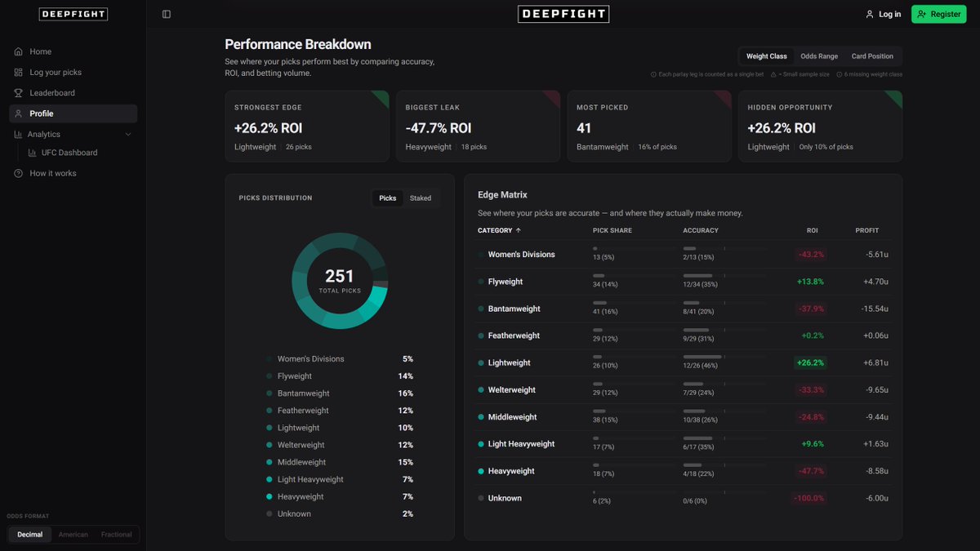The height and width of the screenshot is (551, 980).
Task: Click Featherweight entry in legend list
Action: click(x=340, y=411)
